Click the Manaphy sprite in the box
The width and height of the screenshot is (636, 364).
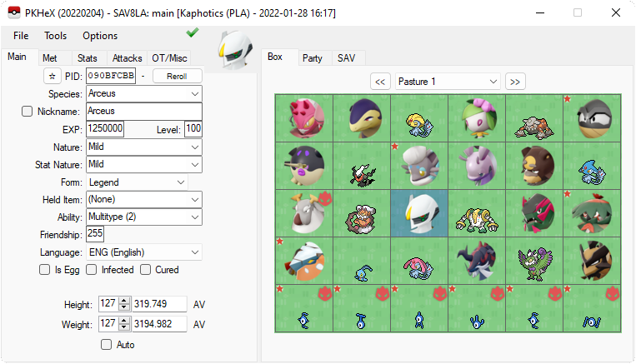tap(362, 261)
